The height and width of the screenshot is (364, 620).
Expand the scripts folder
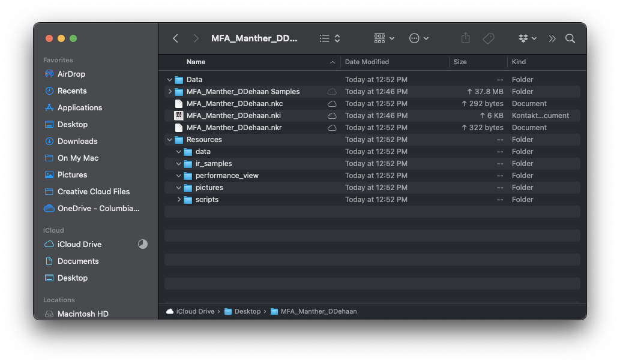179,200
